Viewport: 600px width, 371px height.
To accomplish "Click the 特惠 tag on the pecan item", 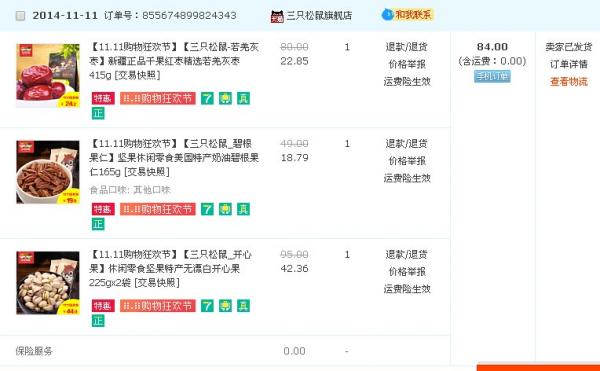I will coord(103,209).
